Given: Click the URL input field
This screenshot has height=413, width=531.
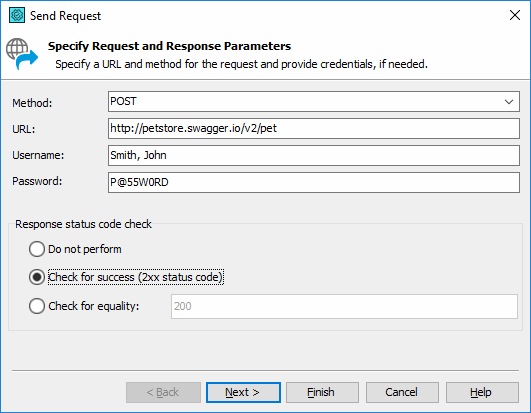Looking at the screenshot, I should 314,128.
